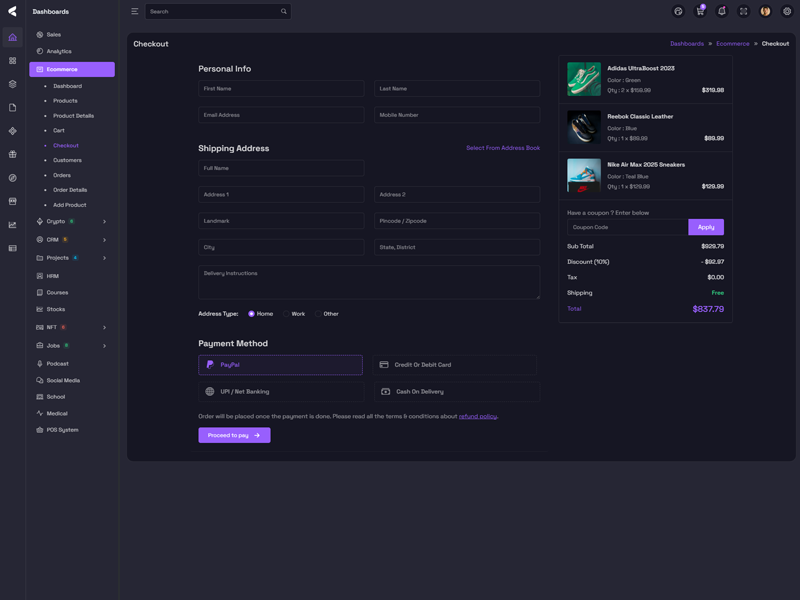Toggle fullscreen mode icon
800x600 pixels.
[x=743, y=11]
